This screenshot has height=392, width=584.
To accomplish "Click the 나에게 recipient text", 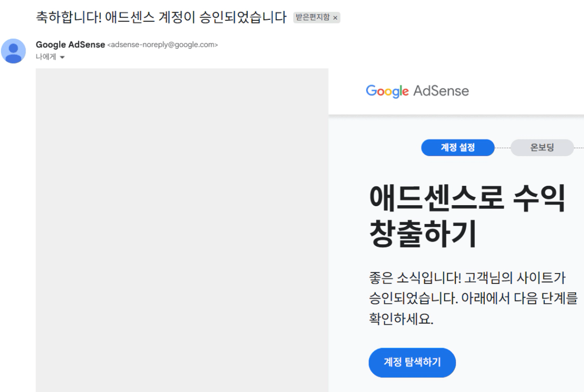I will (x=46, y=57).
